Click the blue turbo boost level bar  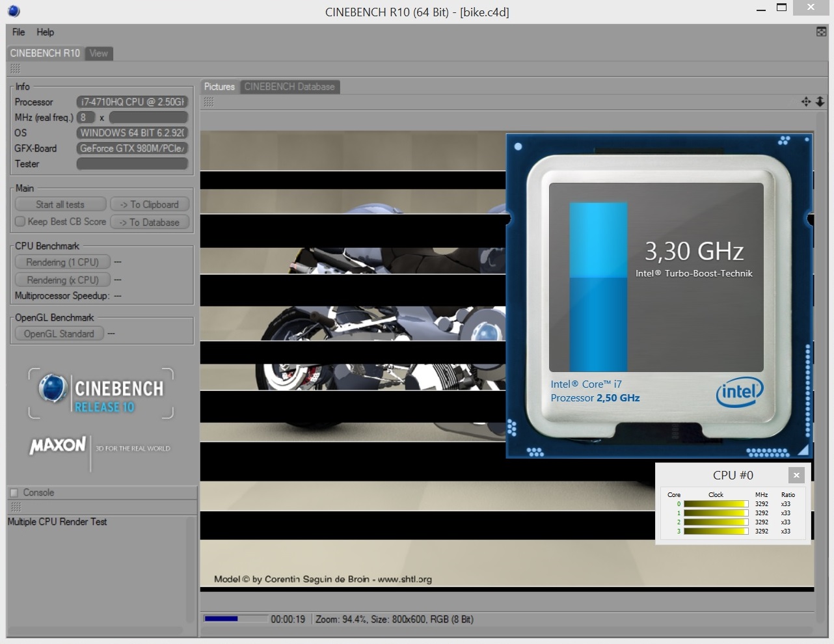[599, 287]
